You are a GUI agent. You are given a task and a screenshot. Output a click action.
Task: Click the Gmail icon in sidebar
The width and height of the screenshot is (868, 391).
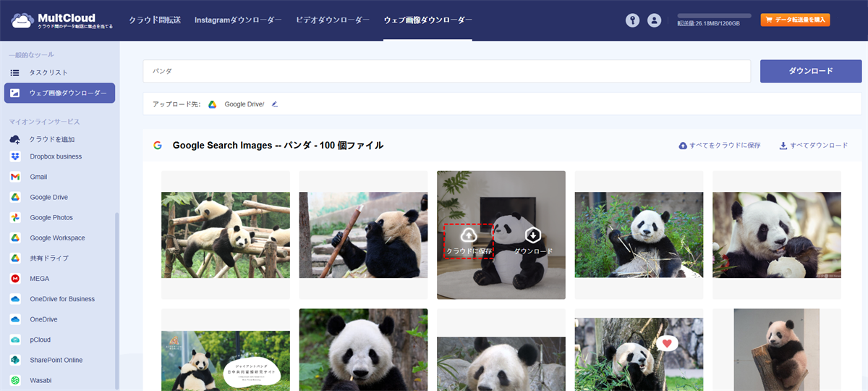pos(14,177)
